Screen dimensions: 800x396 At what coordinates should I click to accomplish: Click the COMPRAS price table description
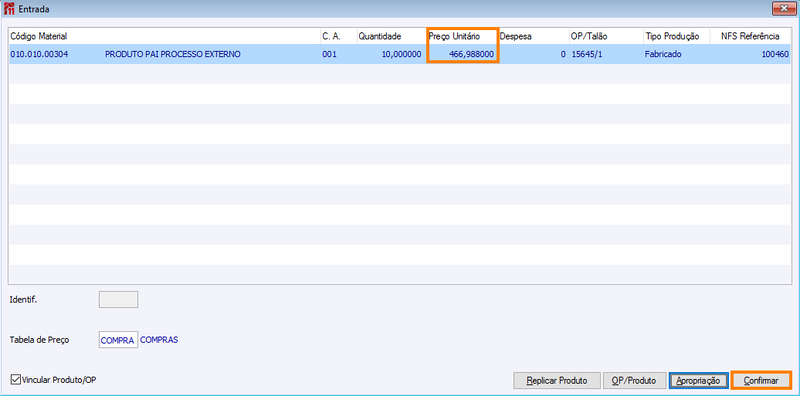coord(159,340)
